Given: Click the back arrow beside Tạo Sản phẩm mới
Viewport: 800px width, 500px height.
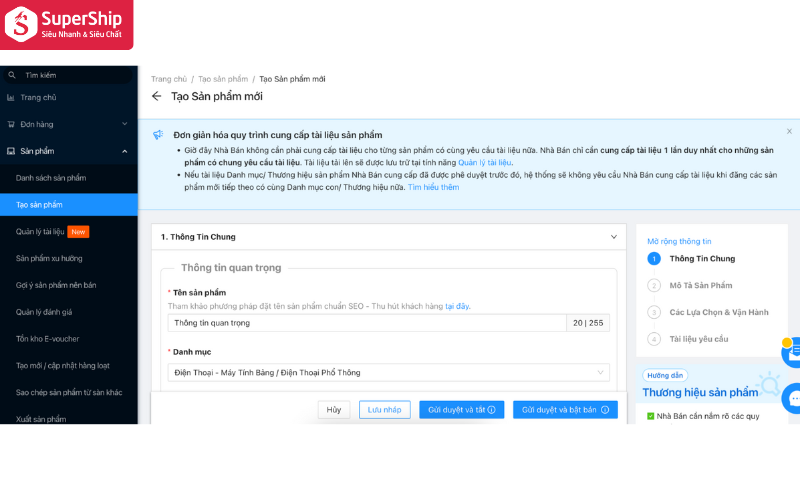Looking at the screenshot, I should [156, 96].
